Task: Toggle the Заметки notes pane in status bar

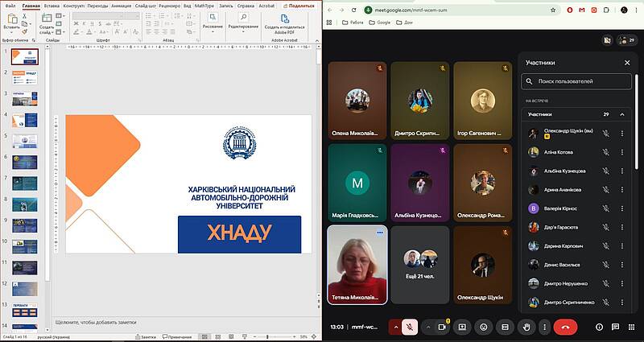Action: 145,336
